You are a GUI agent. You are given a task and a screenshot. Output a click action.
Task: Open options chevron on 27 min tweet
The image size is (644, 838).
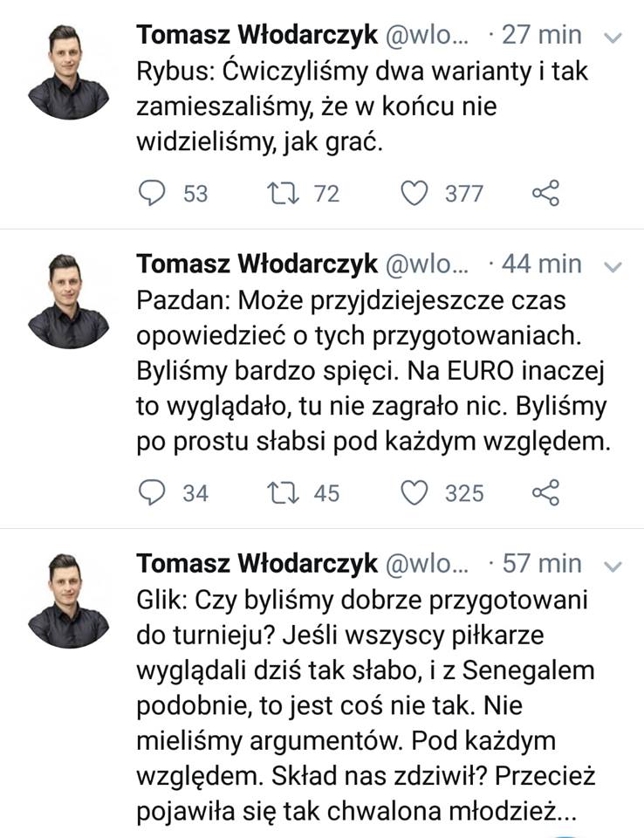coord(613,38)
